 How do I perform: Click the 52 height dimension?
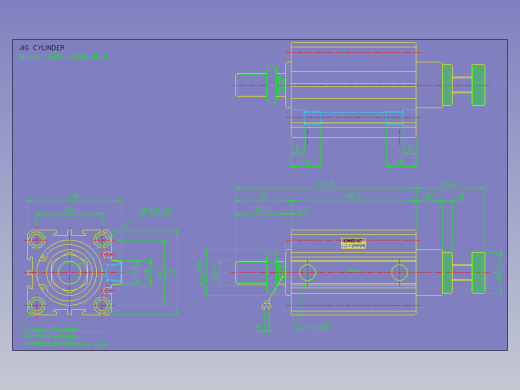point(173,272)
